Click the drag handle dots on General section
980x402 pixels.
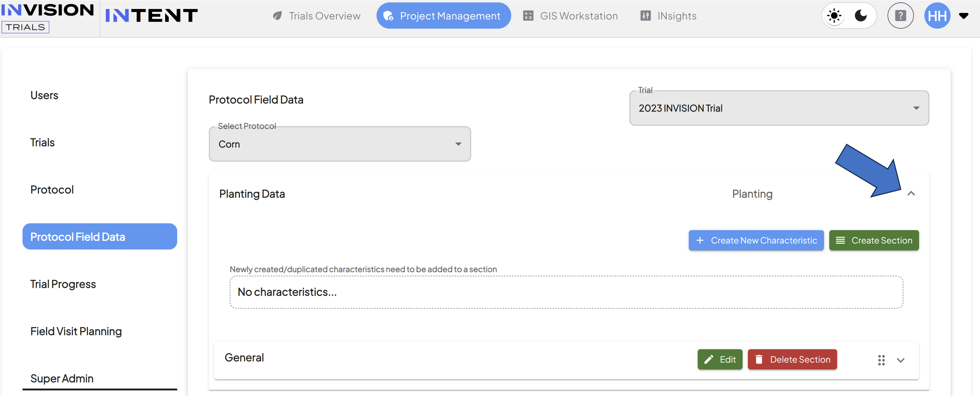[881, 360]
